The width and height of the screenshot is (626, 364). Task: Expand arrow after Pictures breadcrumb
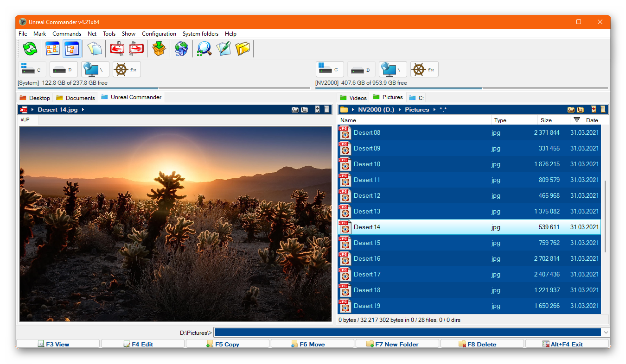(x=434, y=110)
